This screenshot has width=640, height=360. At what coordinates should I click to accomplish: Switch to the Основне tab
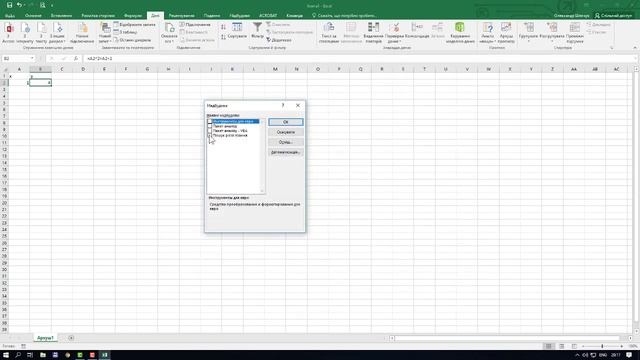33,16
